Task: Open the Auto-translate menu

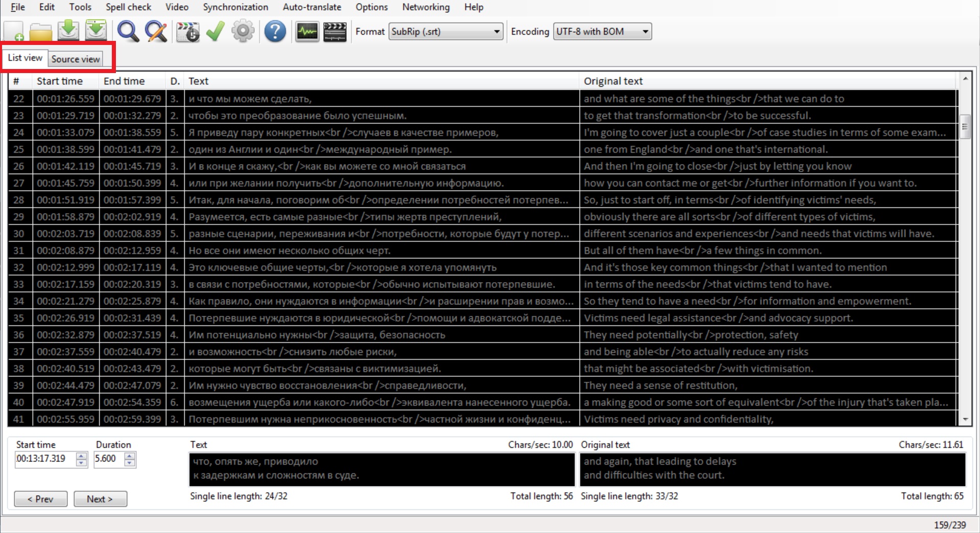Action: 312,7
